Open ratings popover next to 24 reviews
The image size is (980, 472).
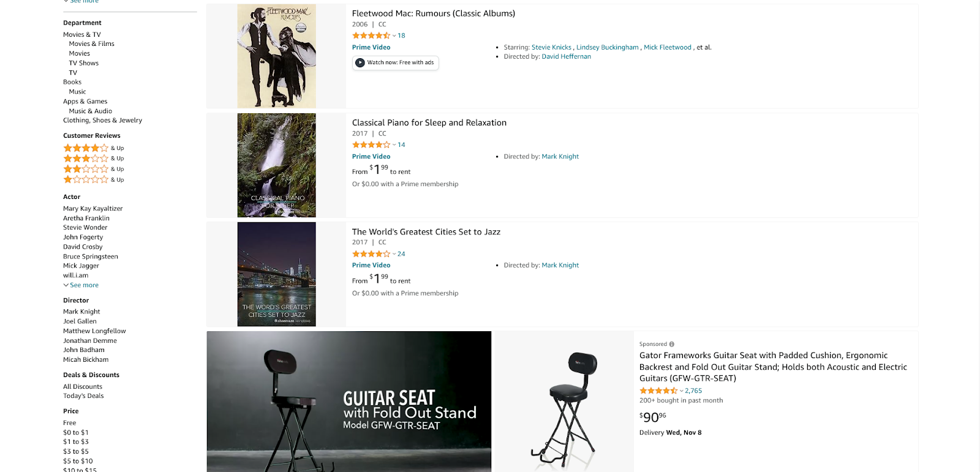point(394,254)
